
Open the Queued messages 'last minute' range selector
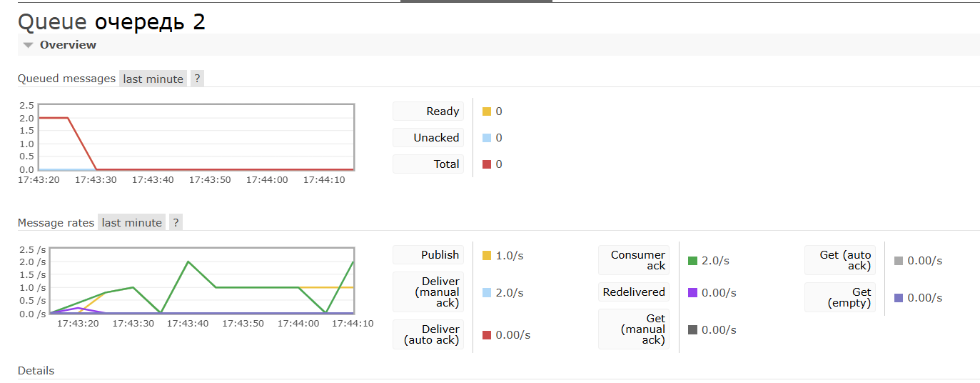[153, 79]
